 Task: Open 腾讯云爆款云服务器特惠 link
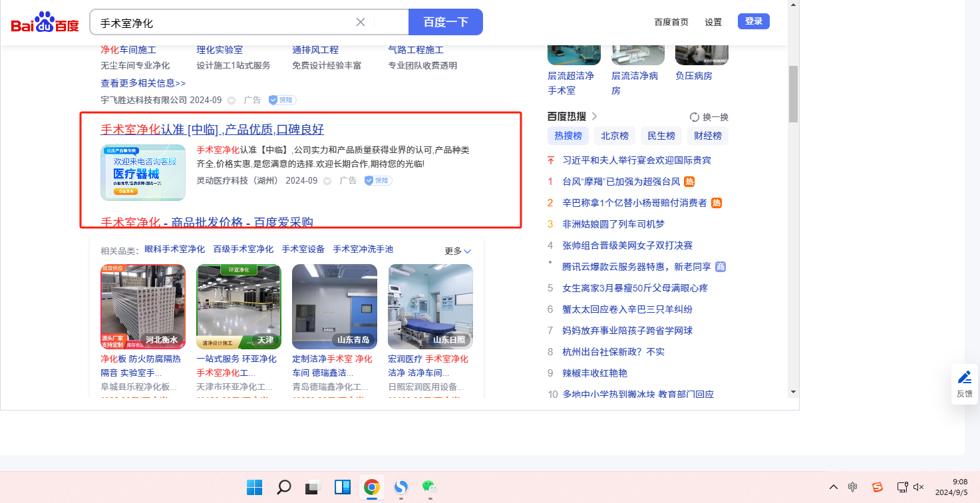pos(637,267)
